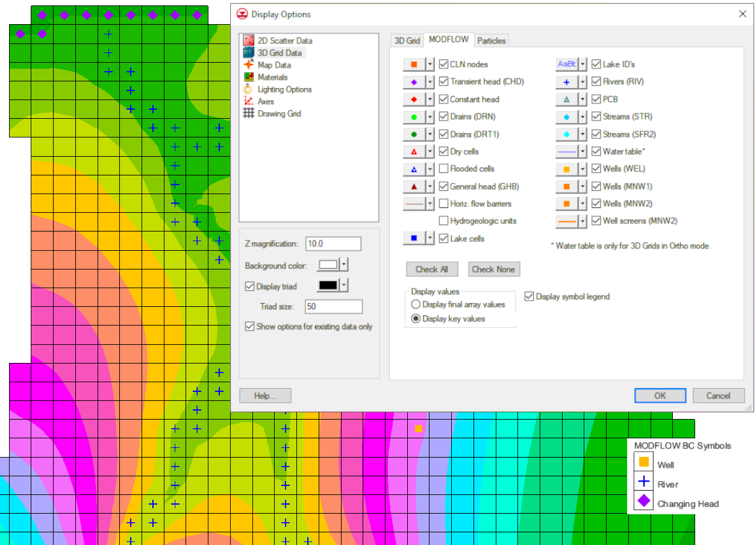Screen dimensions: 756x545
Task: Disable the Display symbol legend checkbox
Action: click(x=530, y=296)
